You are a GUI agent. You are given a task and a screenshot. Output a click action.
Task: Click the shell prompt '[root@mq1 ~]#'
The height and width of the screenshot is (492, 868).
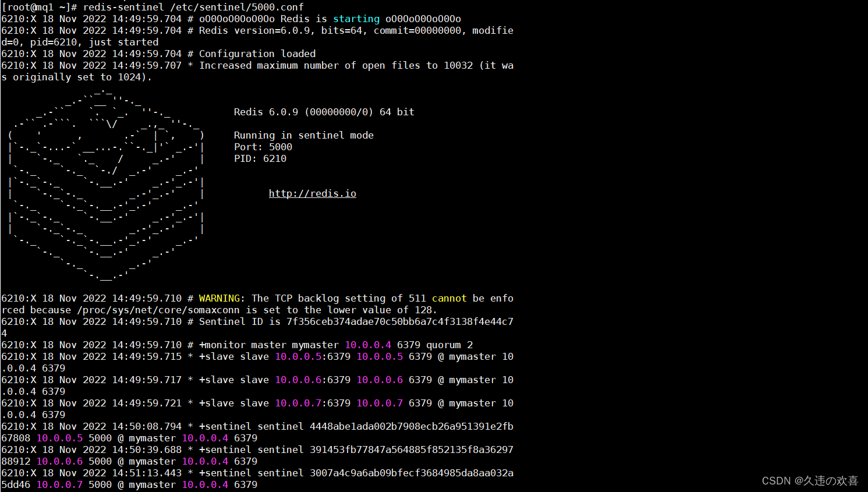point(39,7)
